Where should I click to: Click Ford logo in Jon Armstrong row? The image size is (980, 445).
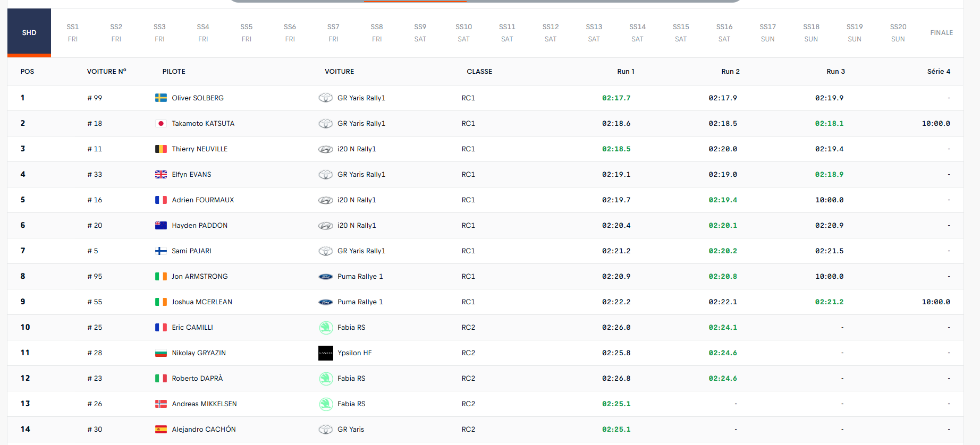tap(326, 276)
